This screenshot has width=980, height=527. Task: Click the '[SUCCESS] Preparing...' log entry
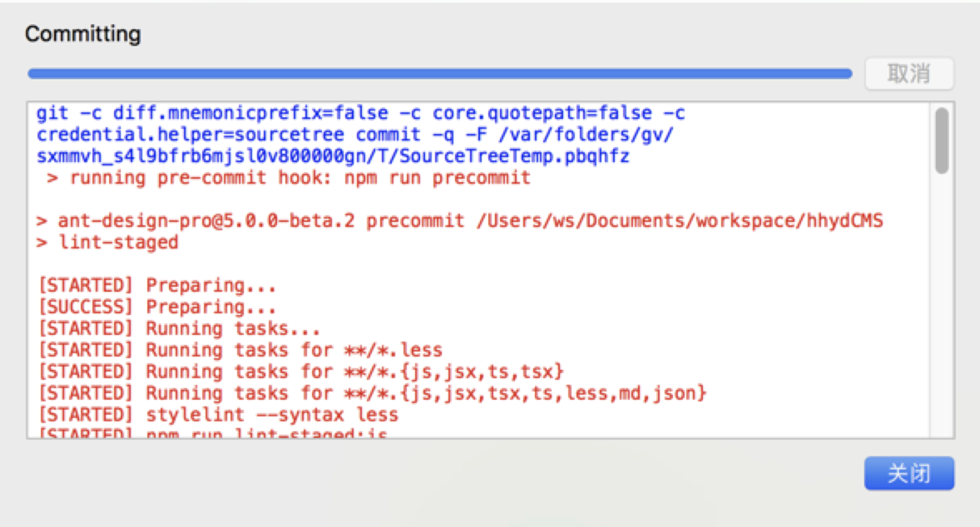150,307
